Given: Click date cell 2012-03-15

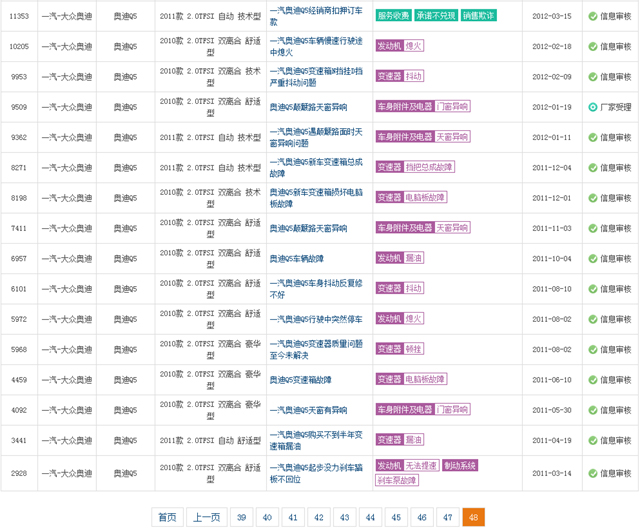Looking at the screenshot, I should coord(552,16).
